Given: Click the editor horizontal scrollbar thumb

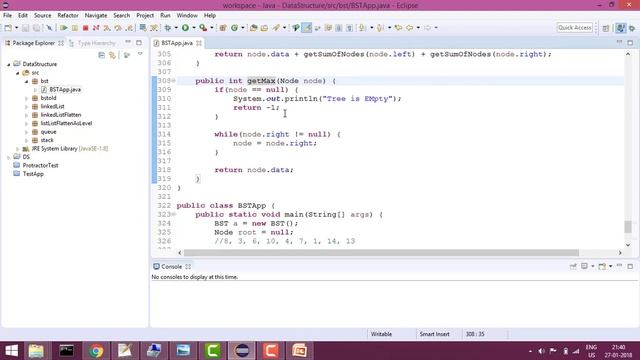Looking at the screenshot, I should click(381, 253).
